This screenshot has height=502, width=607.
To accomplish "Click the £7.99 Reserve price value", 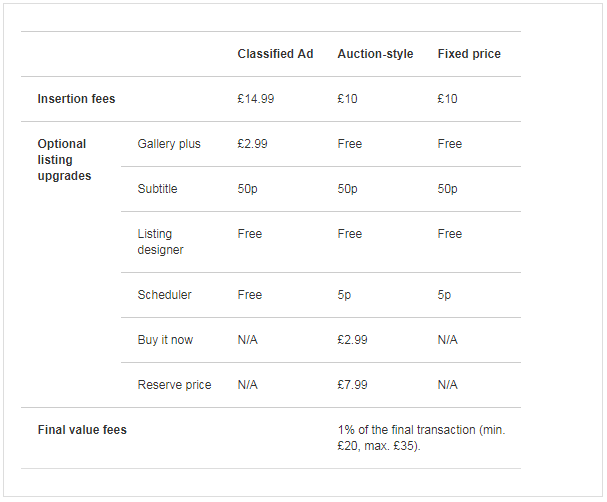I will [x=352, y=385].
